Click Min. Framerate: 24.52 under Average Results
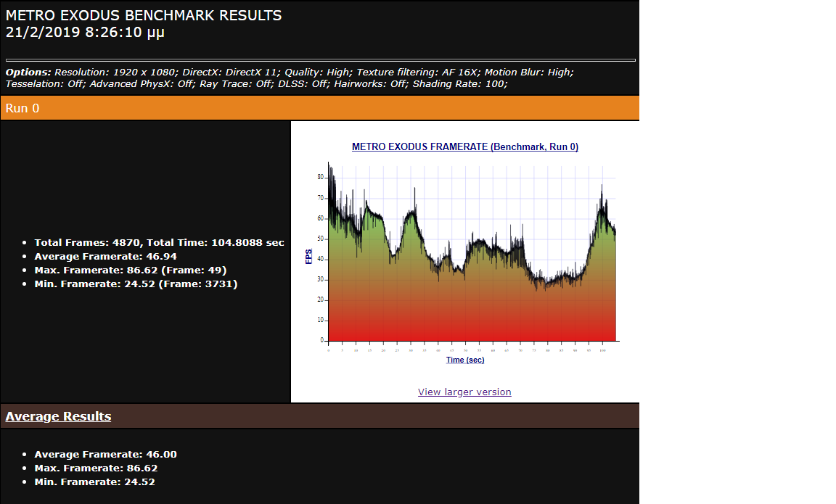Viewport: 836px width, 504px height. [x=95, y=482]
